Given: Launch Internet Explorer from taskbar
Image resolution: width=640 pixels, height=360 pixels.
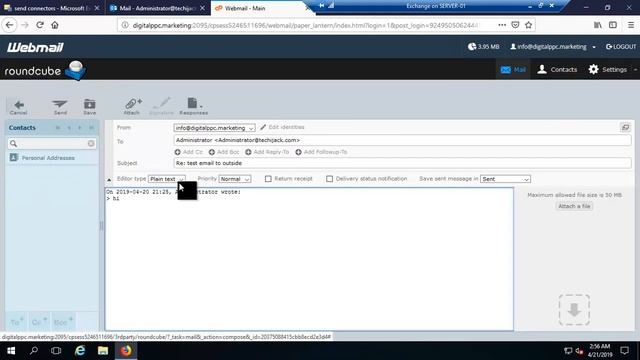Looking at the screenshot, I should pos(80,351).
